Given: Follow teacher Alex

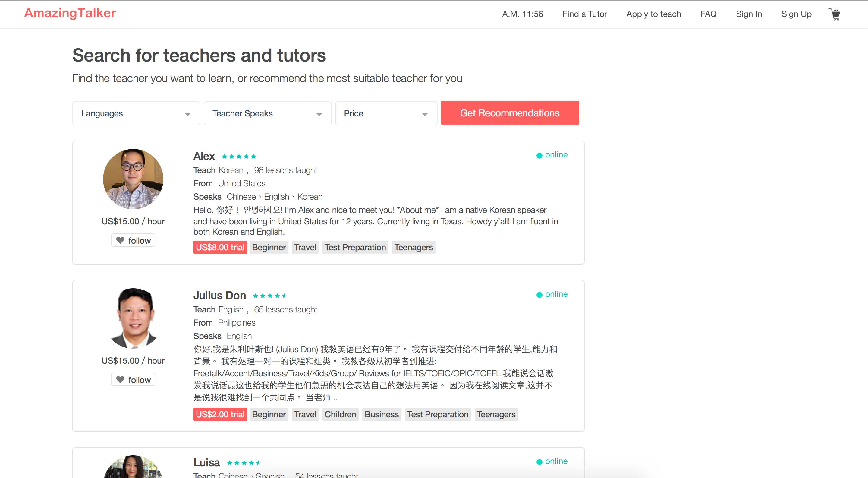Looking at the screenshot, I should coord(133,240).
